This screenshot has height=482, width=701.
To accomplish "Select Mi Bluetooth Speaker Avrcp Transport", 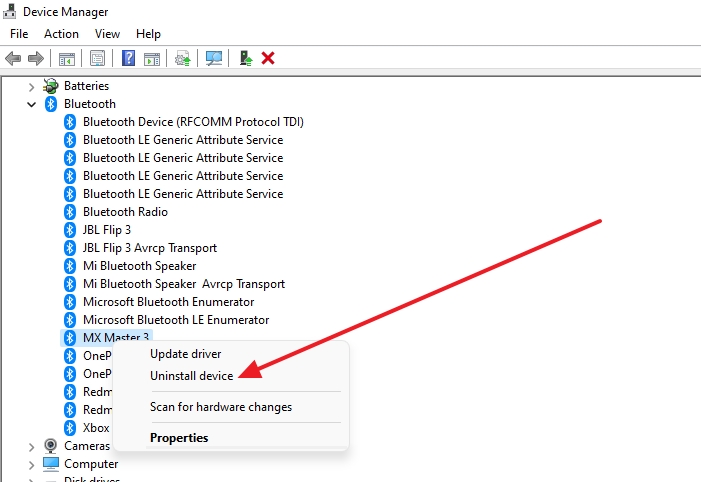I will pos(184,284).
